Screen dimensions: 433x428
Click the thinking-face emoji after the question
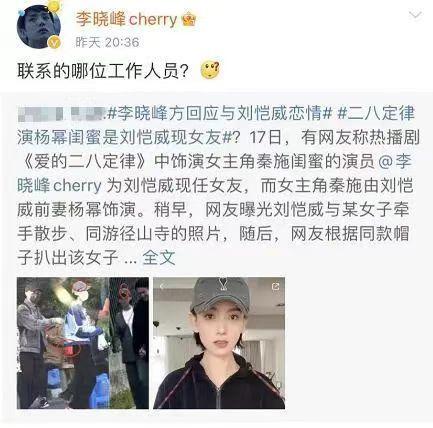point(210,70)
